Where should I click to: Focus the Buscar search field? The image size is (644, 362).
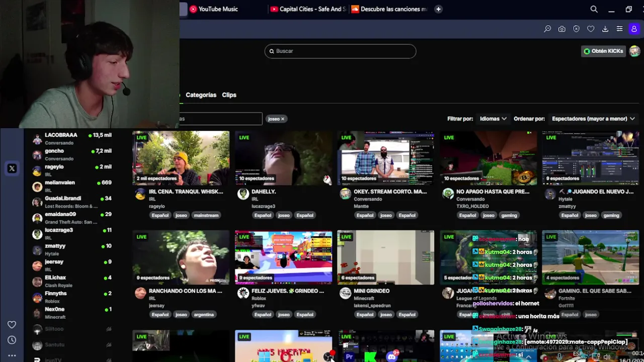point(340,51)
